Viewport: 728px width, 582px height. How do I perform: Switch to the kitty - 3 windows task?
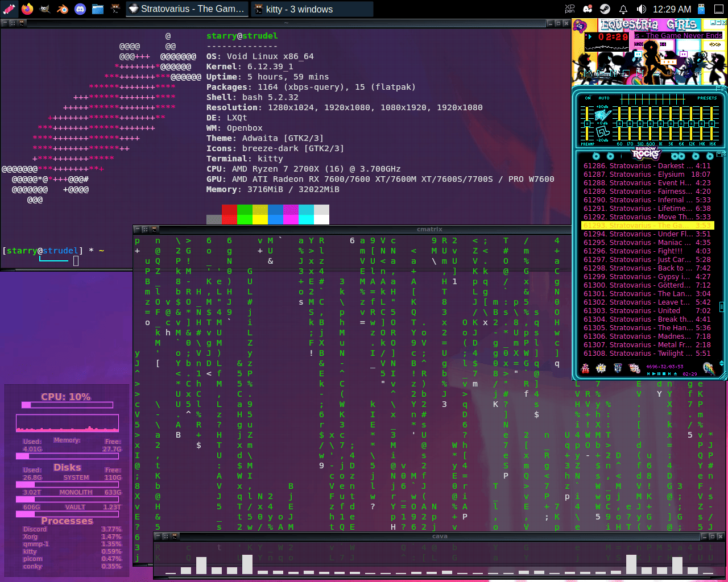pyautogui.click(x=311, y=9)
